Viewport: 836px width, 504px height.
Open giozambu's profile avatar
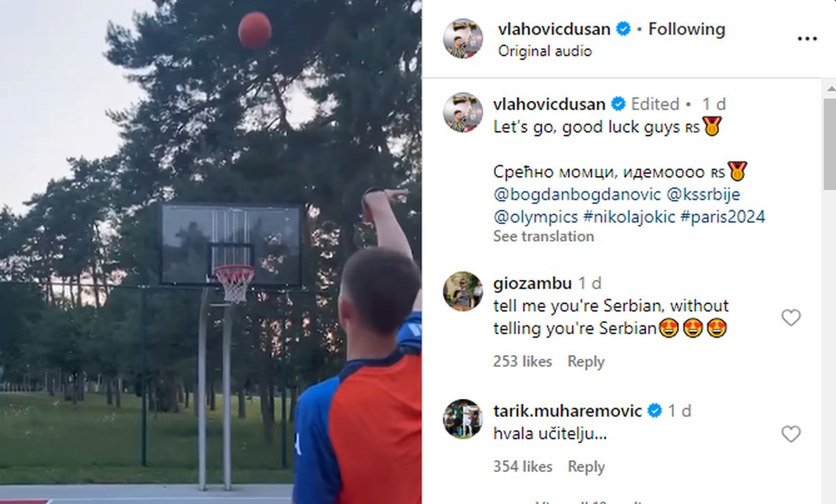(x=463, y=291)
